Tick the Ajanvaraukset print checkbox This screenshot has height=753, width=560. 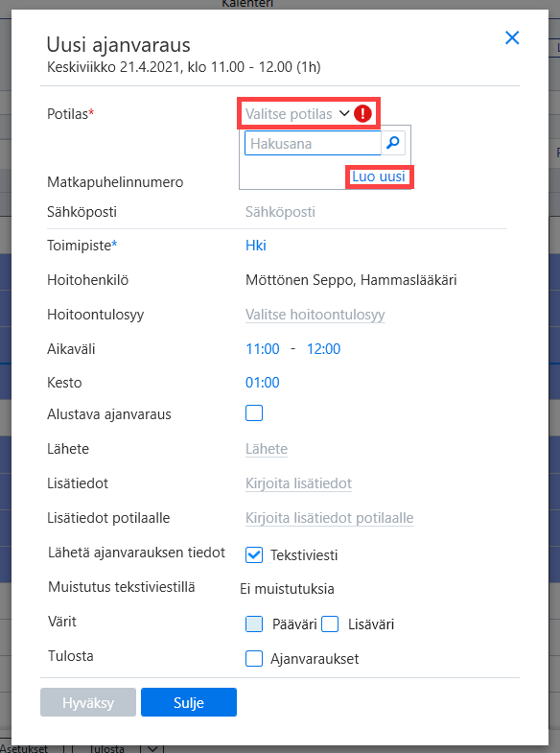click(x=254, y=659)
